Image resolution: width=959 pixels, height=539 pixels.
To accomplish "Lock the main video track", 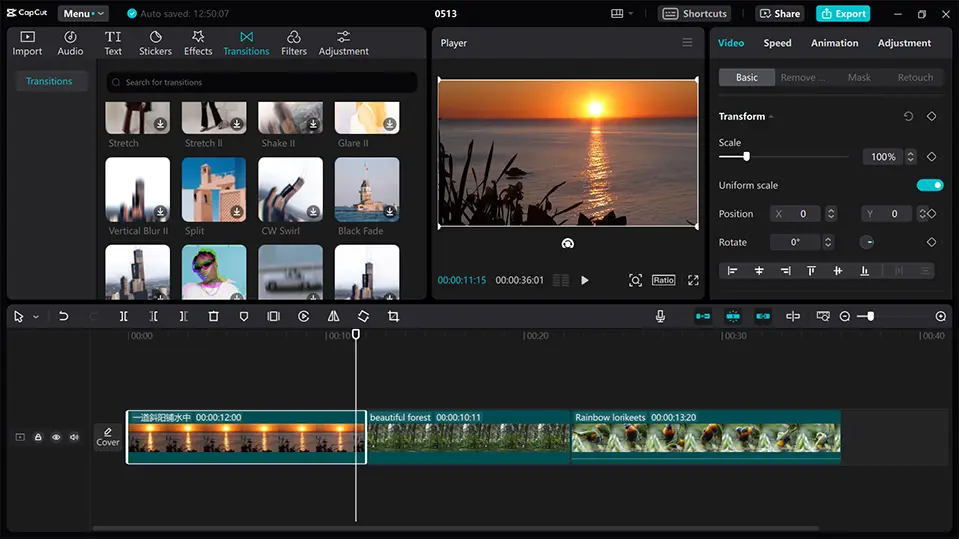I will click(x=38, y=437).
